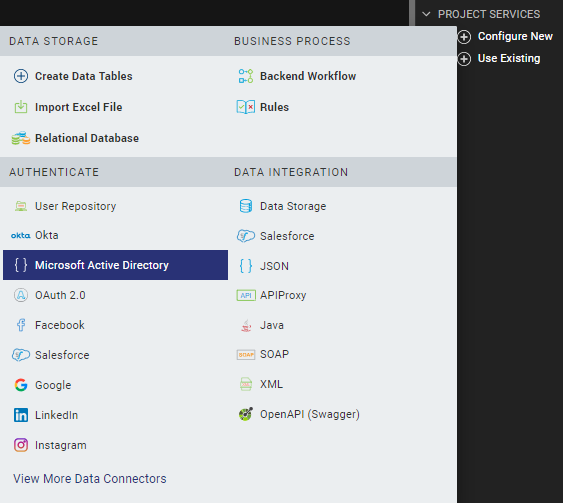Click the Facebook logo icon
The height and width of the screenshot is (503, 563).
point(21,325)
